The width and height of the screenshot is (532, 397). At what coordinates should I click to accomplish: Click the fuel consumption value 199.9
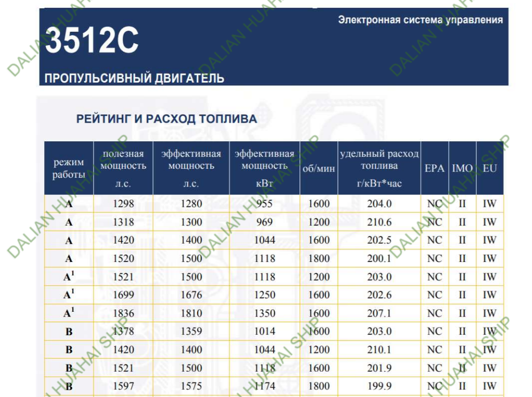pos(379,386)
